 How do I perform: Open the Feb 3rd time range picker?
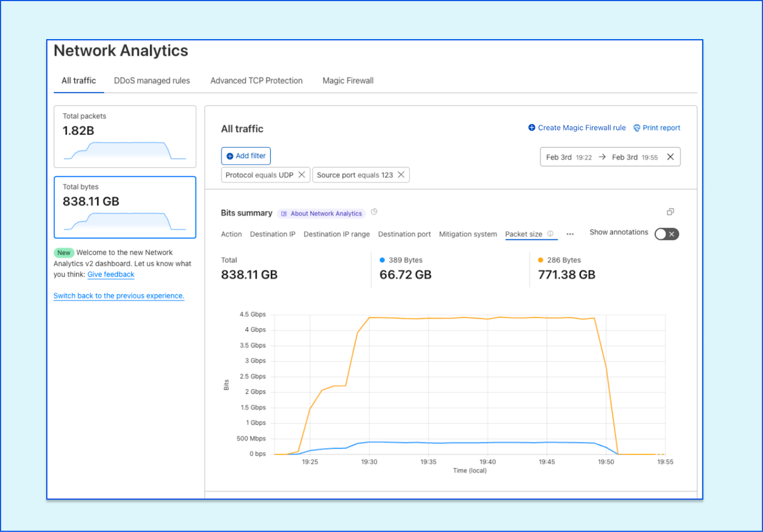(x=602, y=157)
